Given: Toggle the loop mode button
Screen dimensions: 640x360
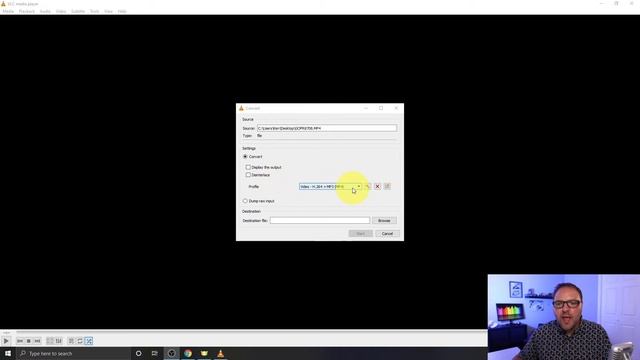Looking at the screenshot, I should coord(80,341).
